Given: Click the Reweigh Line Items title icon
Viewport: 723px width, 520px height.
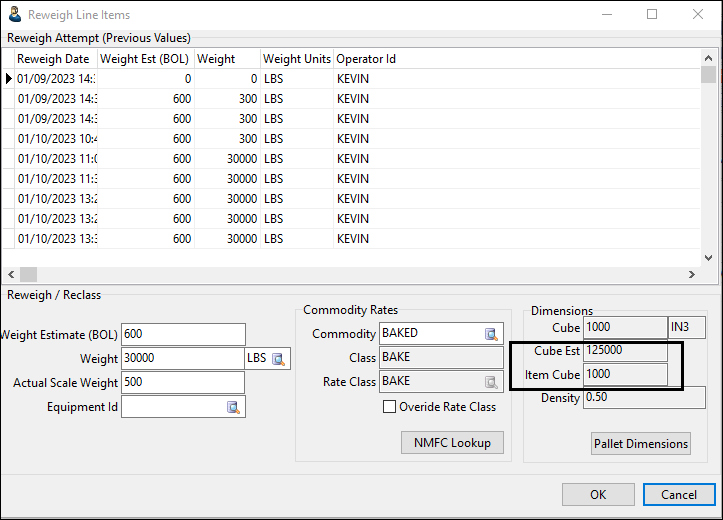Looking at the screenshot, I should click(15, 15).
